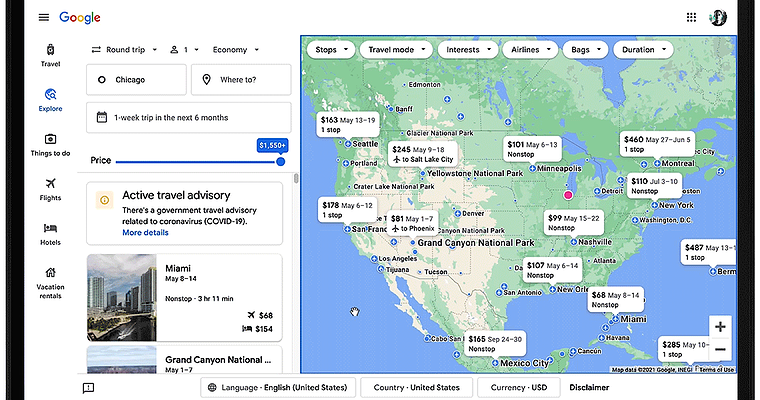Click the calendar icon in date field
Image resolution: width=760 pixels, height=400 pixels.
[101, 117]
